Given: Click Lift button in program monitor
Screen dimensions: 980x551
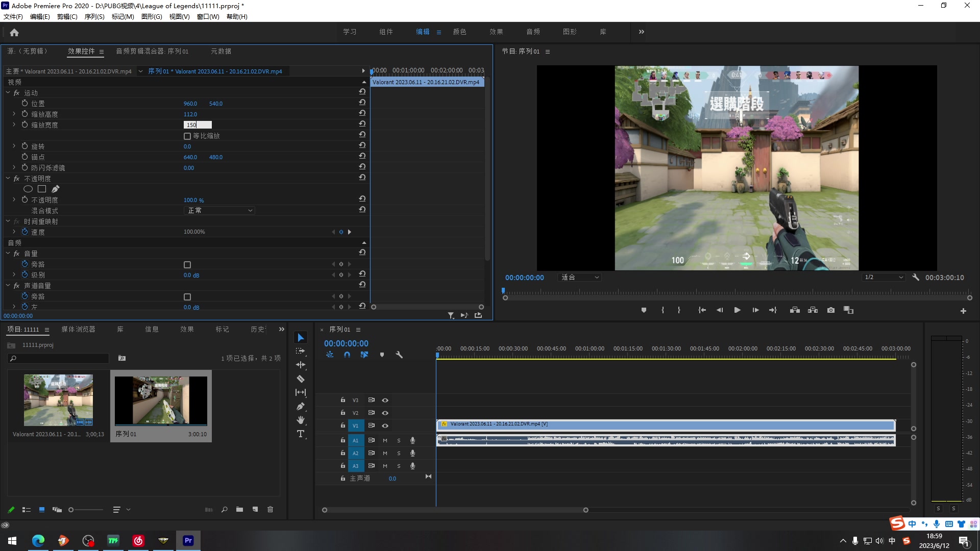Looking at the screenshot, I should pos(795,310).
